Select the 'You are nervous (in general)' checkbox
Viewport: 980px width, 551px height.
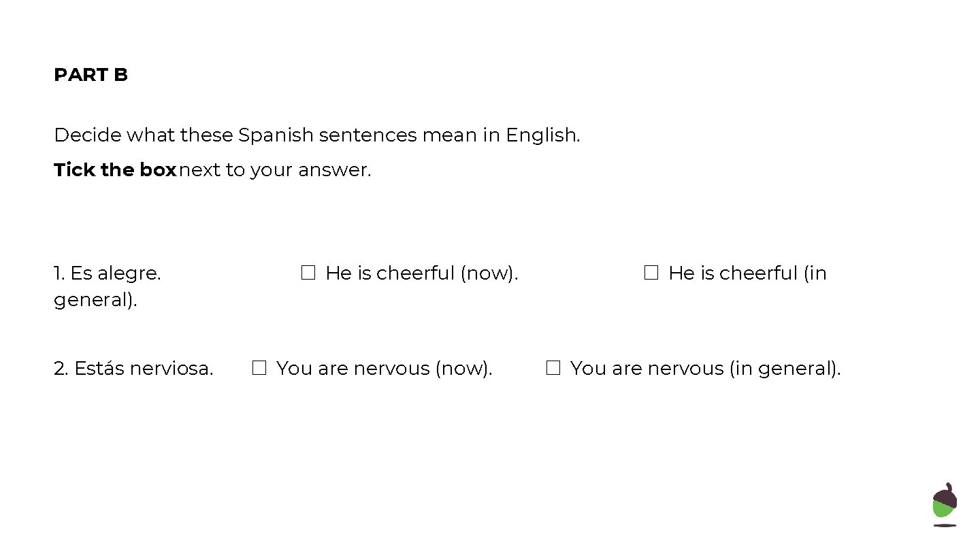pos(553,368)
